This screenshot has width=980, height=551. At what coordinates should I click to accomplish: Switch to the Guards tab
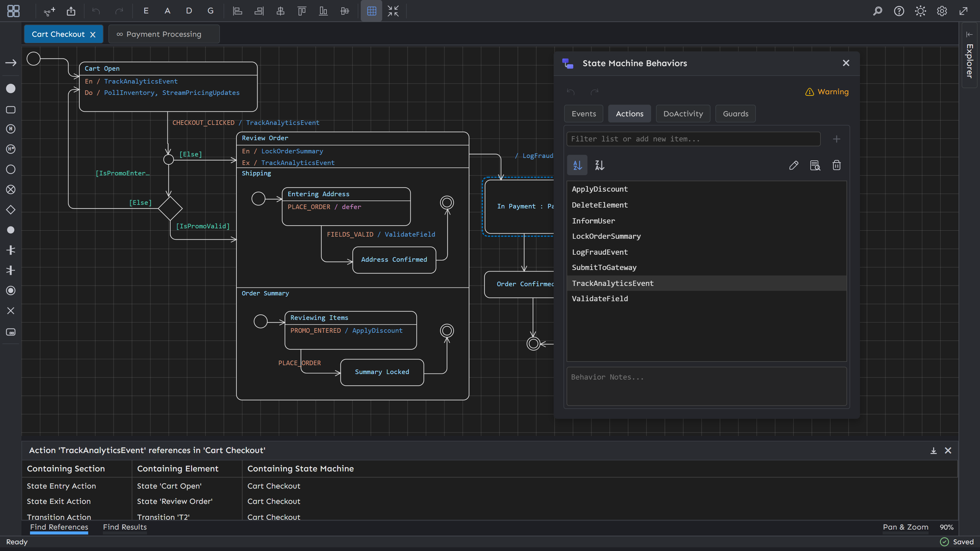pos(735,114)
